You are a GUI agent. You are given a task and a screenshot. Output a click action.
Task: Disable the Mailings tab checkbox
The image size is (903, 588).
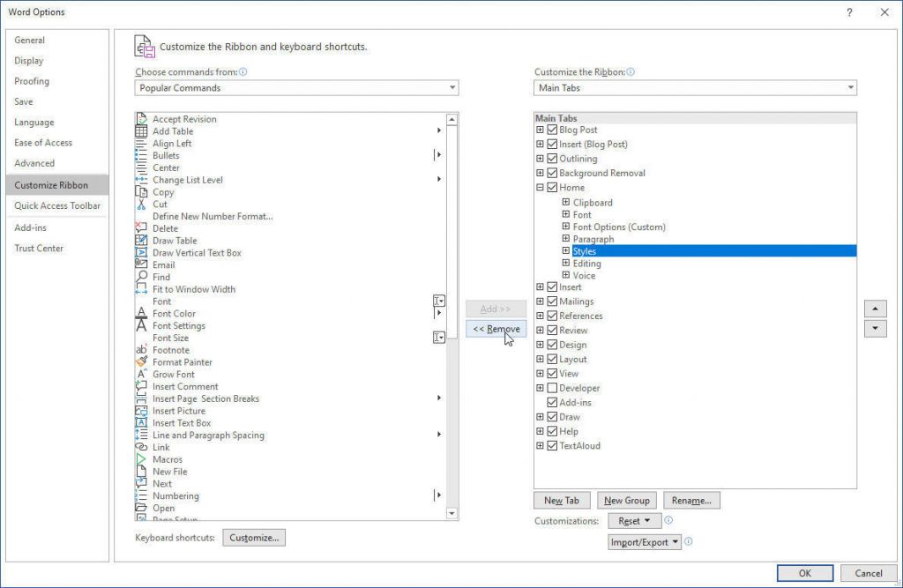pyautogui.click(x=550, y=301)
